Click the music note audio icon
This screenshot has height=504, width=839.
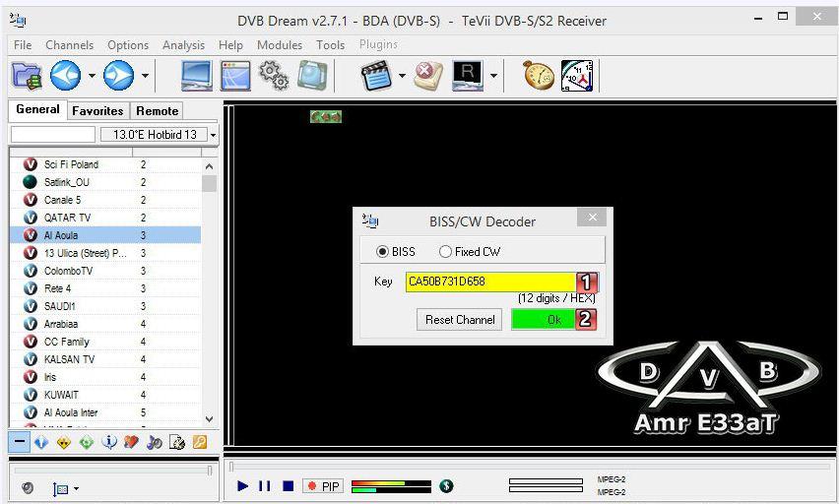tap(154, 442)
